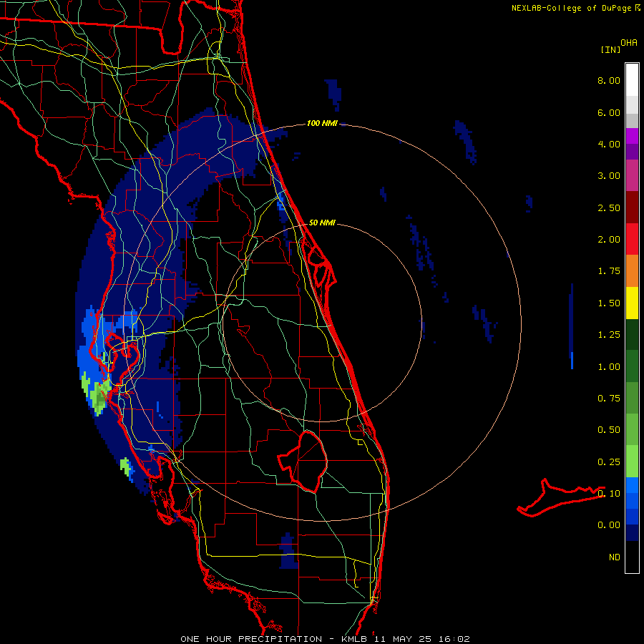Click the 1.75 legend value
This screenshot has width=644, height=644.
click(x=609, y=271)
